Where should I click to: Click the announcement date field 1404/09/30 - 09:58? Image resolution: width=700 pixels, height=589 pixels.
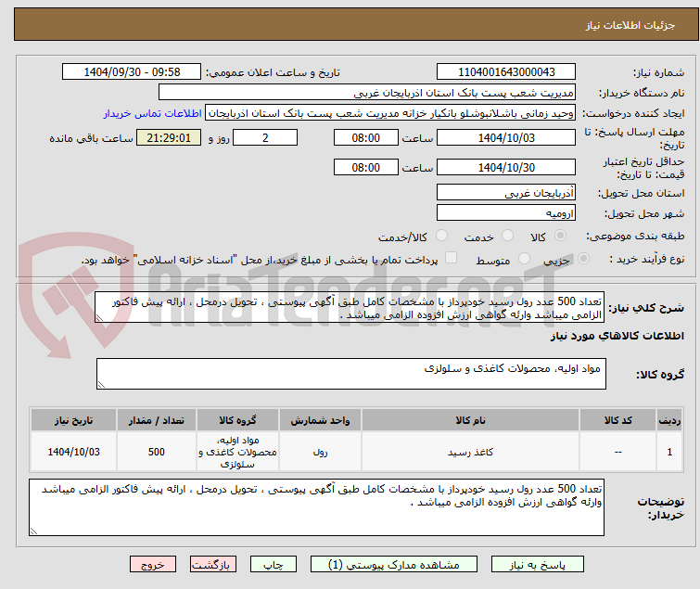tap(132, 72)
